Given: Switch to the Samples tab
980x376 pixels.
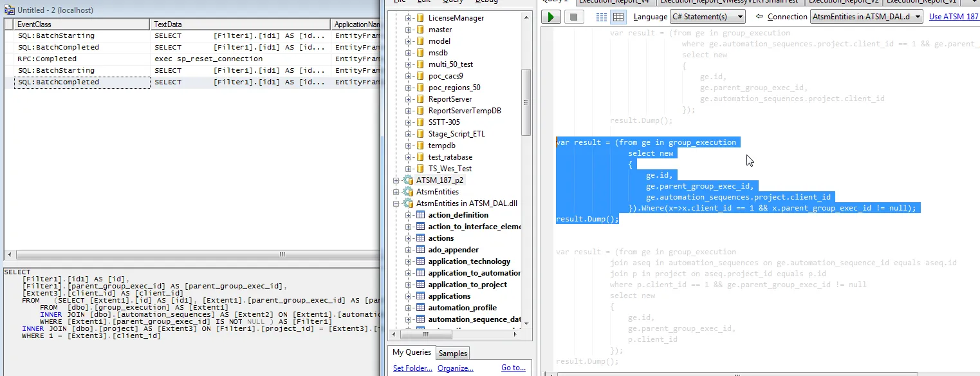Looking at the screenshot, I should 453,353.
